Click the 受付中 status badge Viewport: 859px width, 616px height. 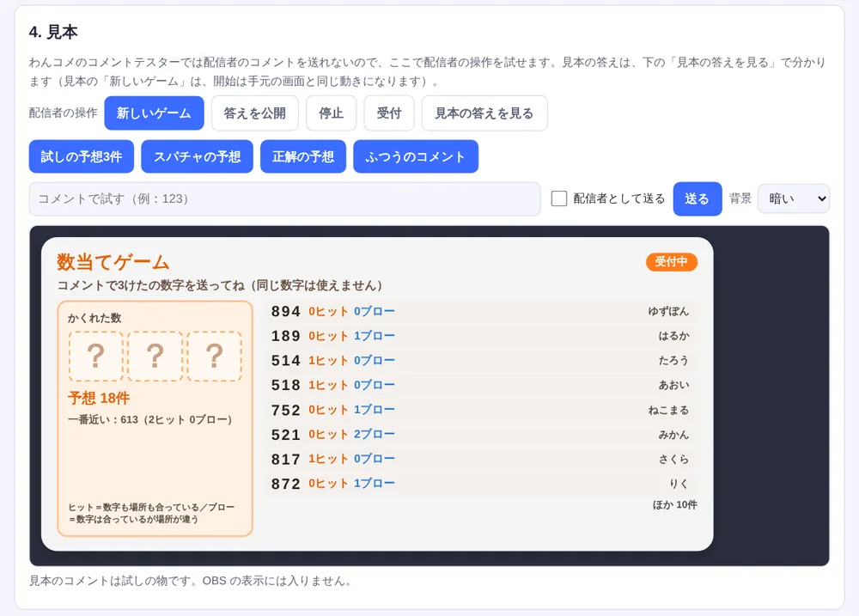tap(671, 262)
